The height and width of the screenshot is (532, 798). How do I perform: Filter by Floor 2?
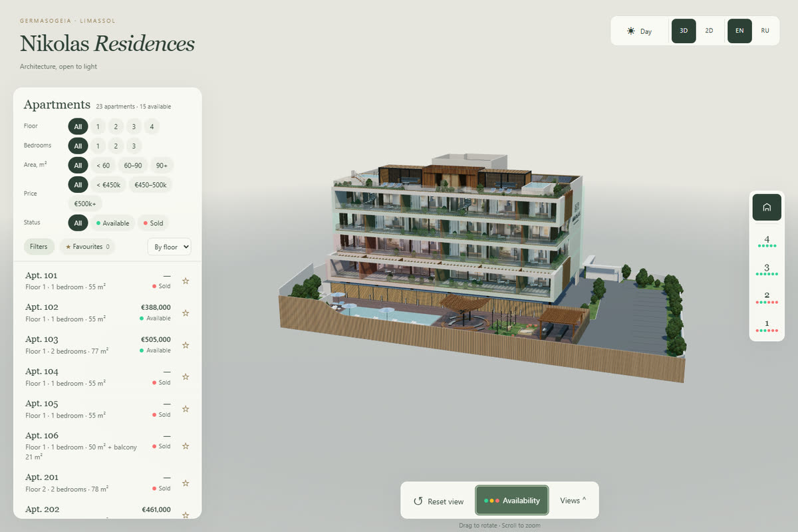coord(116,126)
